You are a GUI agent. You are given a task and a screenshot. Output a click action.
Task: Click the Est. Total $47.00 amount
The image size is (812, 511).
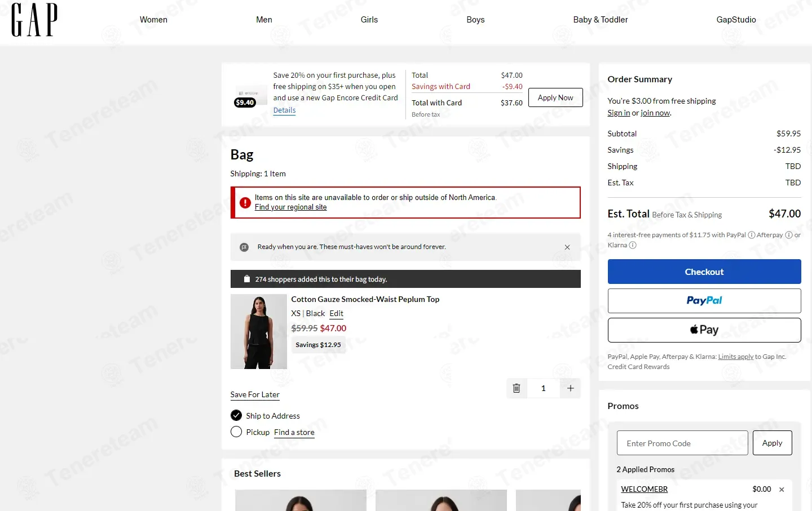point(784,214)
